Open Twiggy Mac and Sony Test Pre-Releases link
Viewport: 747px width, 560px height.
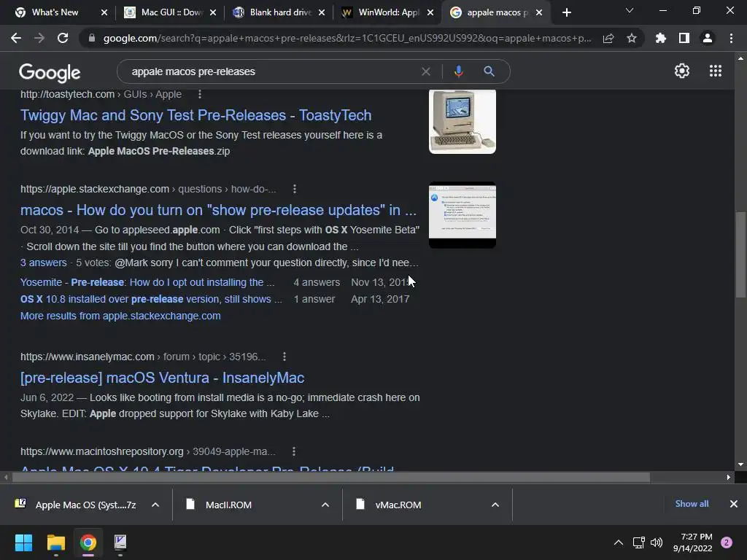click(196, 115)
